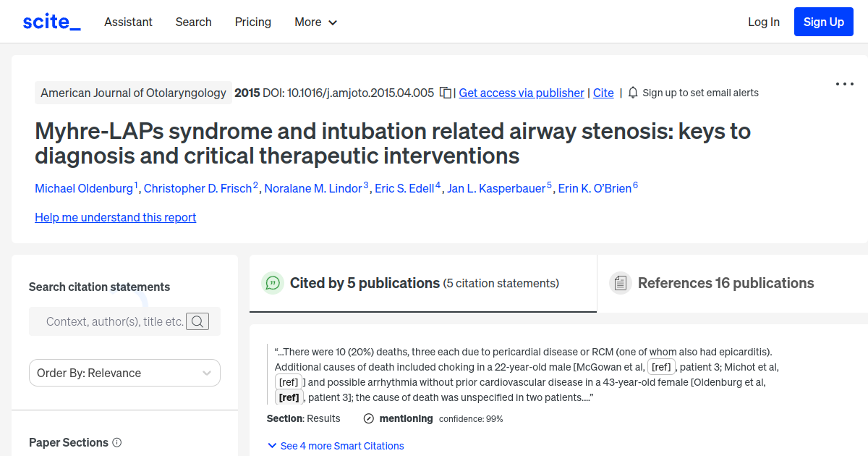This screenshot has width=868, height=456.
Task: Click the magnifier search icon
Action: (x=197, y=321)
